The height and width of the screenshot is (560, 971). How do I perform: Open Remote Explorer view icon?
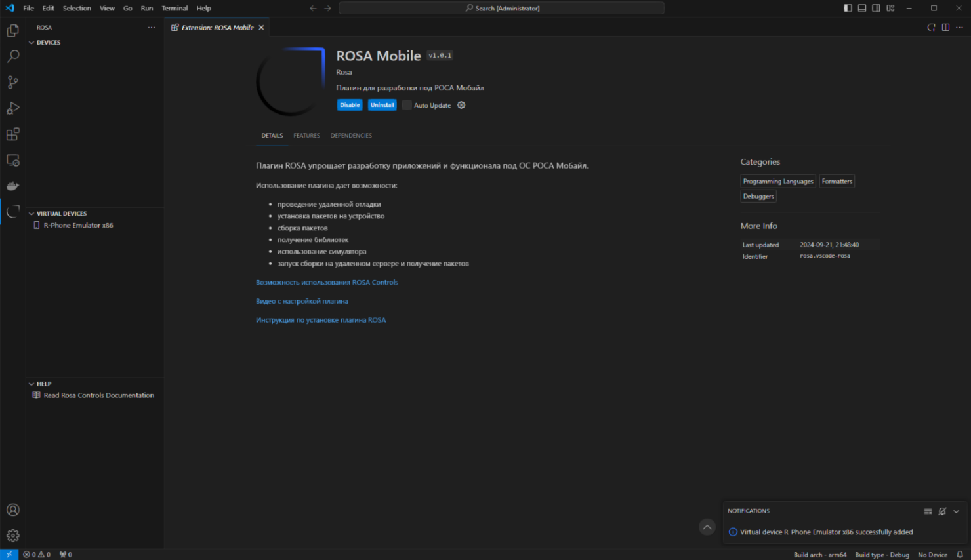(x=12, y=160)
